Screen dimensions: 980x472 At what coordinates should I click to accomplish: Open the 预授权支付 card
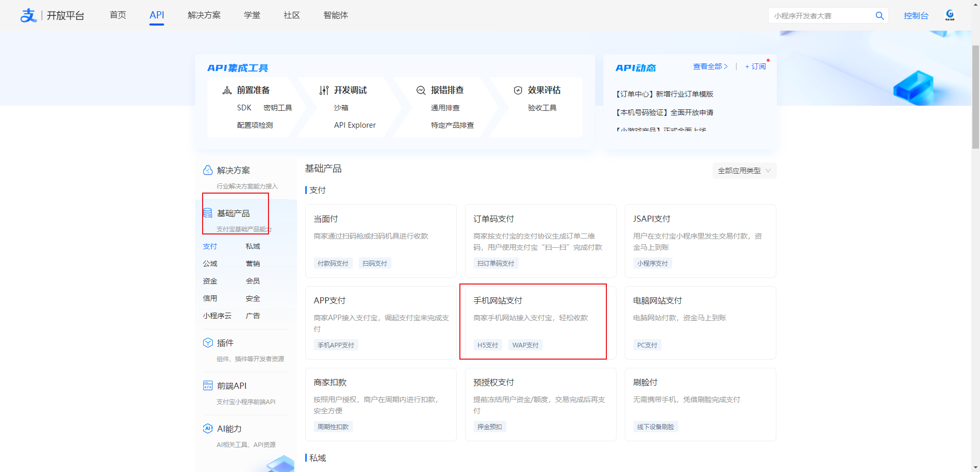click(541, 405)
